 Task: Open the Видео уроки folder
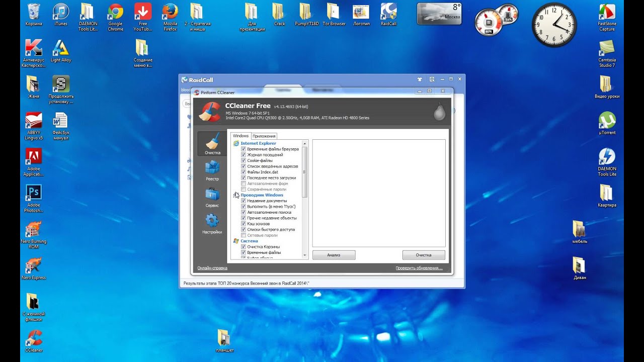coord(607,87)
